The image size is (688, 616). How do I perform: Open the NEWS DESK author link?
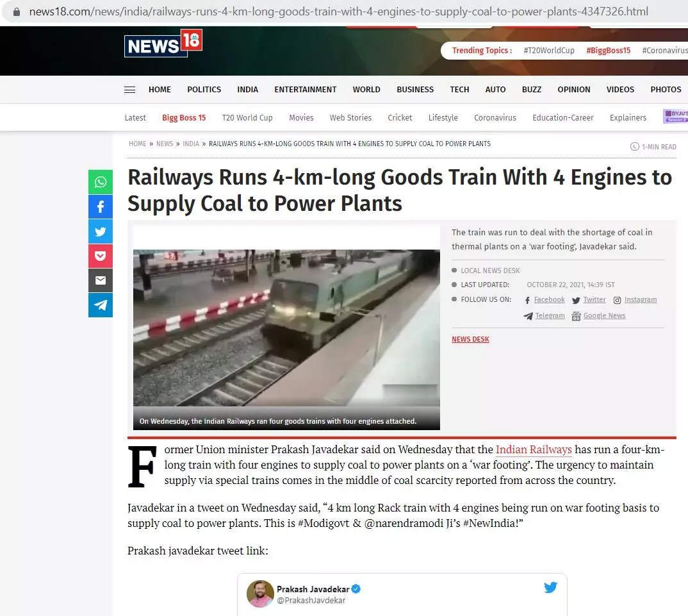[x=470, y=339]
